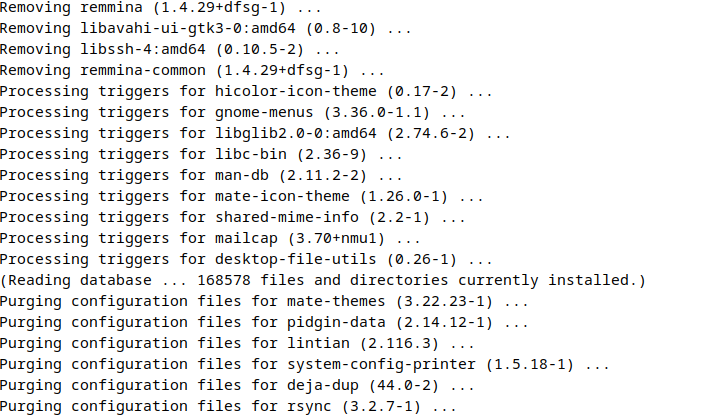
Task: Select the gnome-menus package text
Action: pos(264,113)
